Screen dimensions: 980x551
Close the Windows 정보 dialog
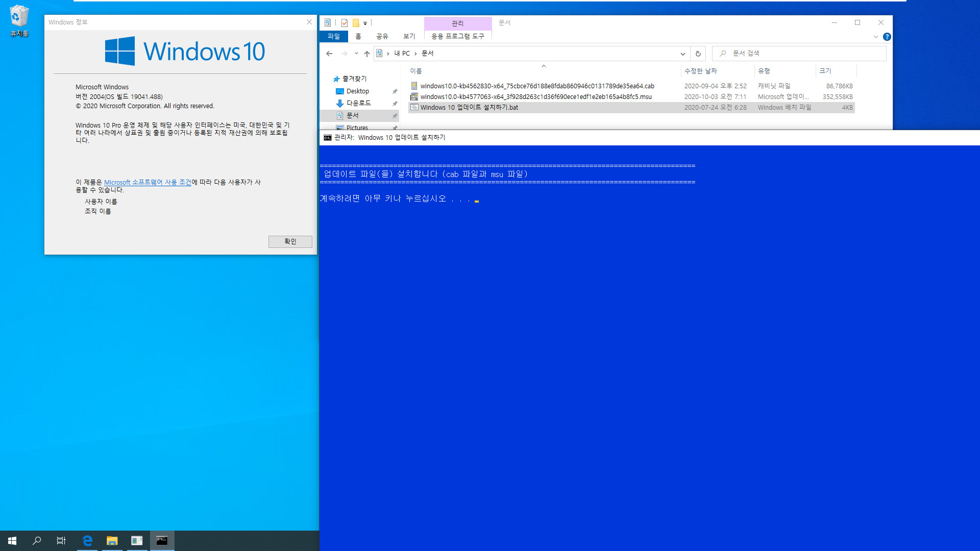coord(309,22)
